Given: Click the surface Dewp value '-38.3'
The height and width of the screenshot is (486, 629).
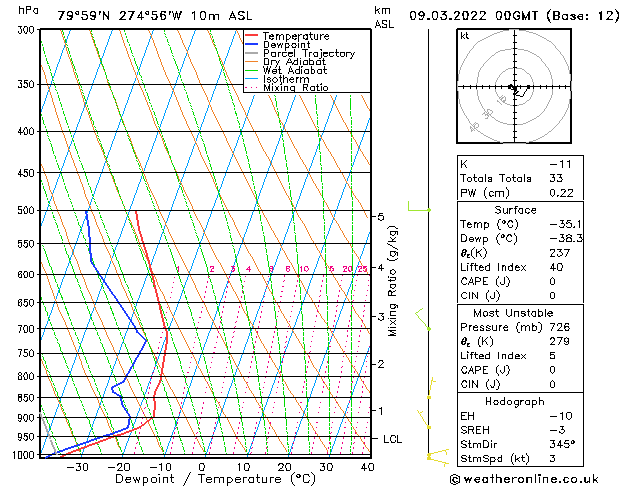Looking at the screenshot, I should [x=566, y=239].
